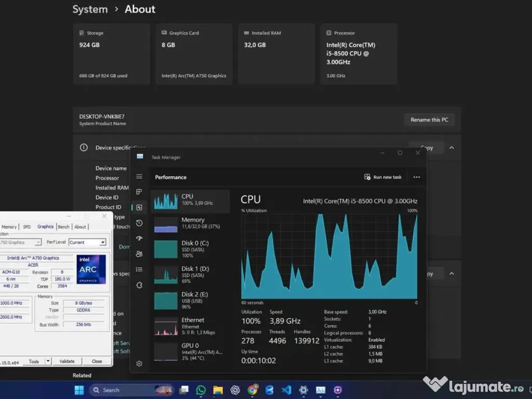Open the three-dot more options menu
532x399 pixels.
point(417,177)
